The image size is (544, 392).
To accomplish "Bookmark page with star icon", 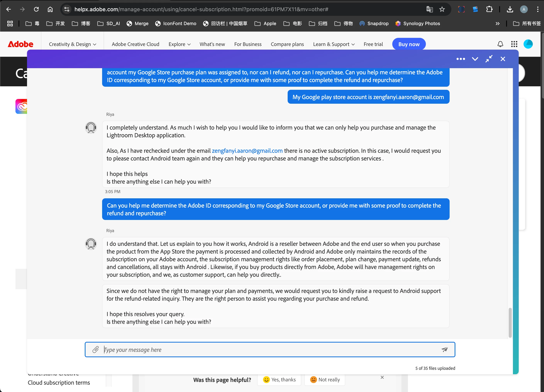I will (442, 9).
